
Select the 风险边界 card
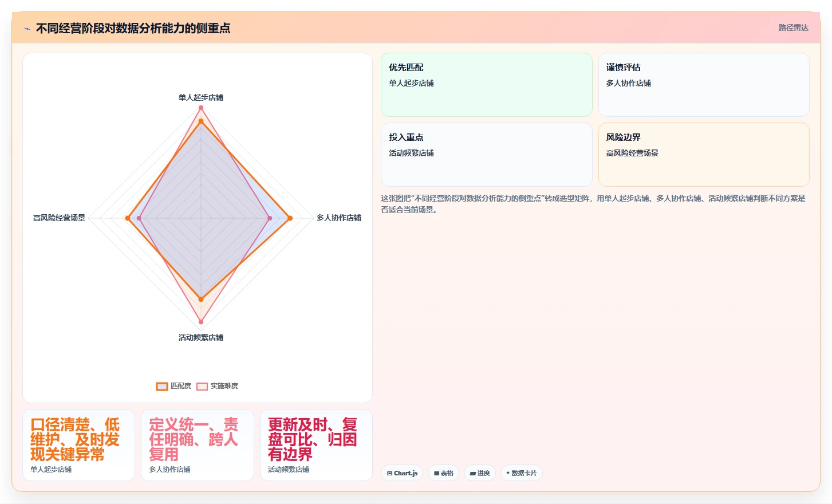pyautogui.click(x=704, y=155)
